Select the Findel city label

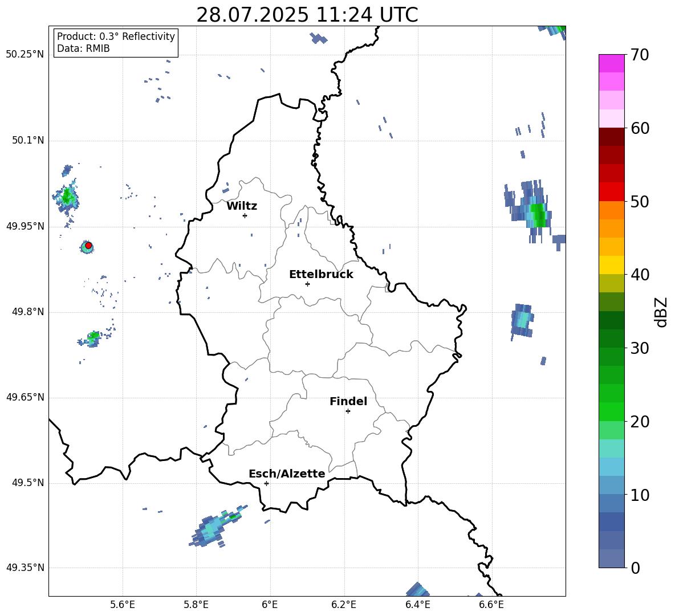coord(348,401)
